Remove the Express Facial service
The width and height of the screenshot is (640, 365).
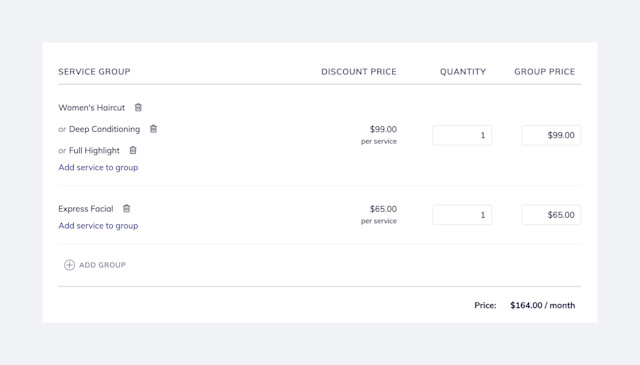(x=127, y=209)
